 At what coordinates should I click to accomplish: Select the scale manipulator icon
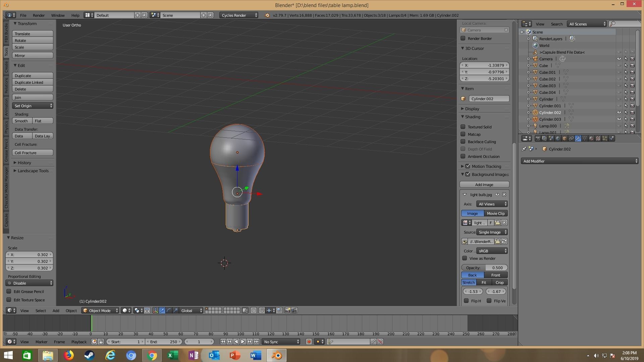(x=175, y=311)
